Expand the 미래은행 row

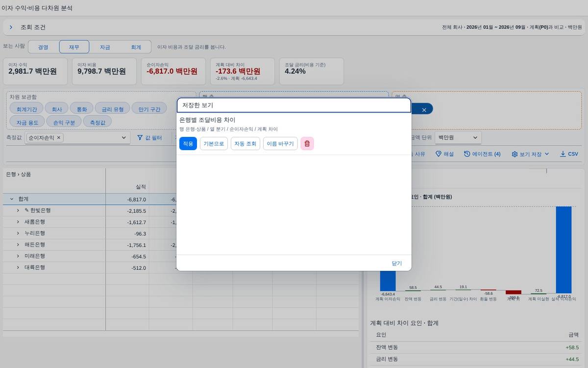pos(18,256)
